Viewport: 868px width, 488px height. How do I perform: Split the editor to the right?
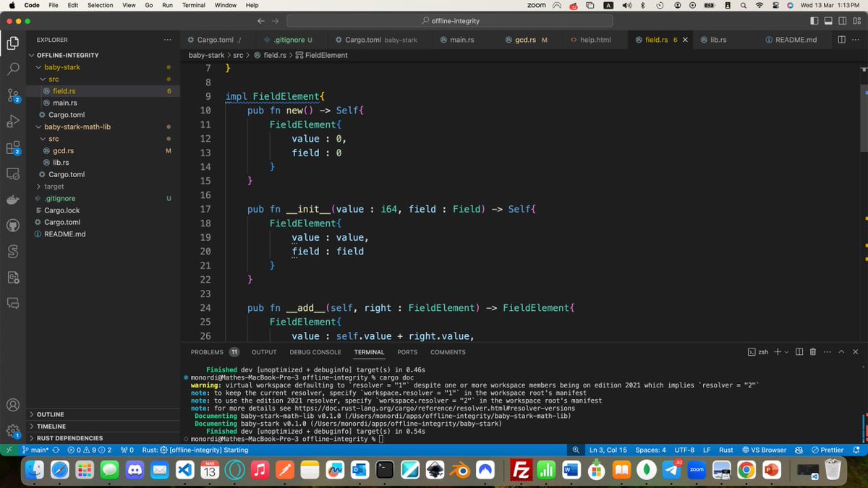[843, 40]
